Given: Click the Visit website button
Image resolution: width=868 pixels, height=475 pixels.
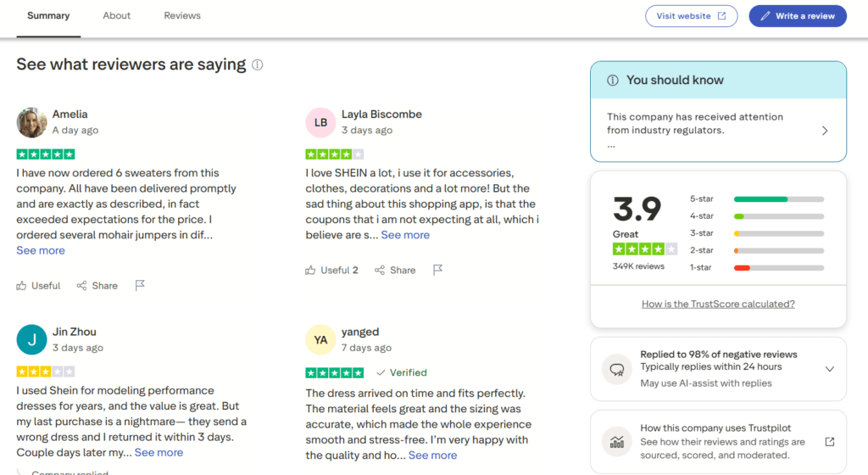Looking at the screenshot, I should [692, 16].
